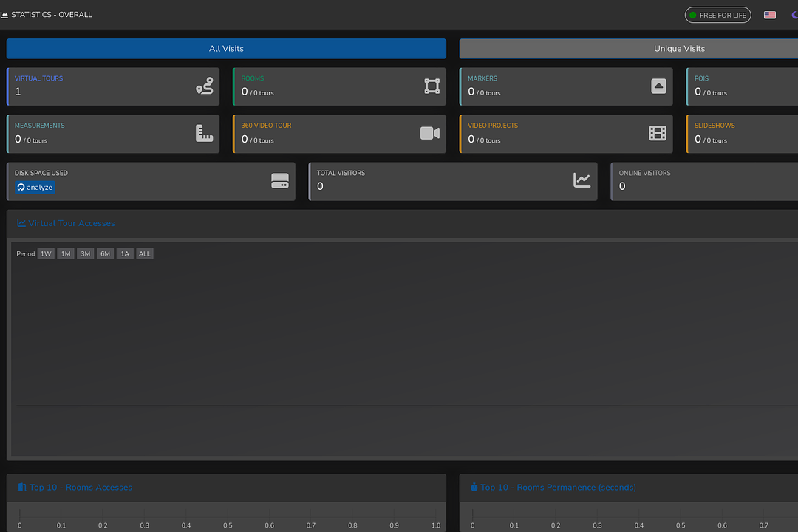Click the Measurements ruler icon
The height and width of the screenshot is (532, 798).
pyautogui.click(x=204, y=133)
